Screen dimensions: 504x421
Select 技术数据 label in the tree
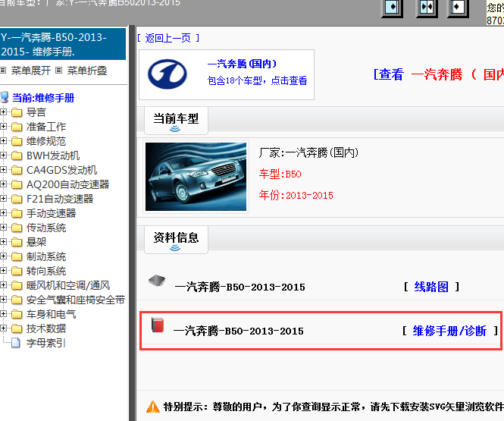(x=46, y=328)
